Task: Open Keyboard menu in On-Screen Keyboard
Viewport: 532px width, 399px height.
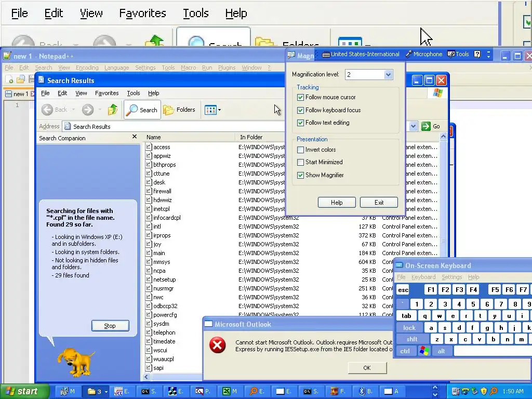Action: 423,277
